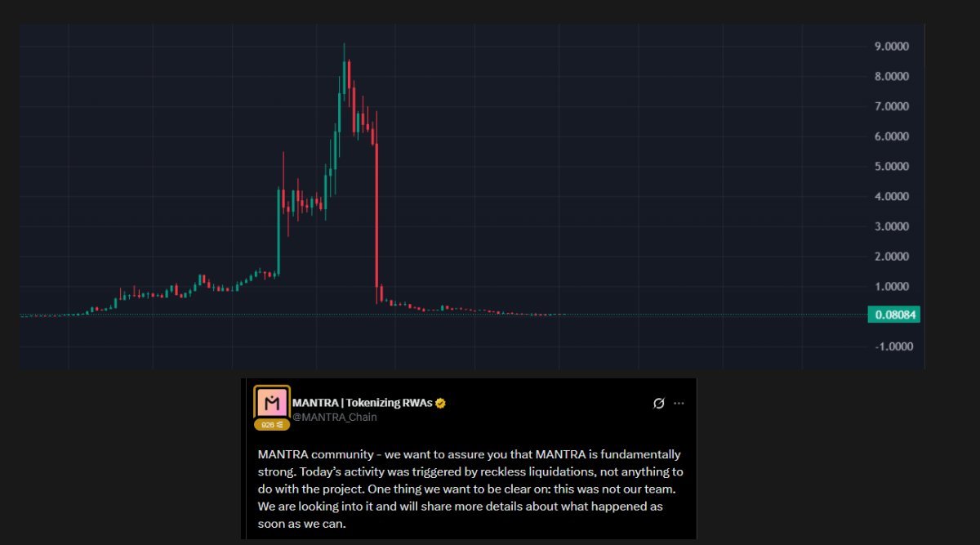Click the tall red crash candlestick
This screenshot has width=980, height=545.
pos(376,212)
